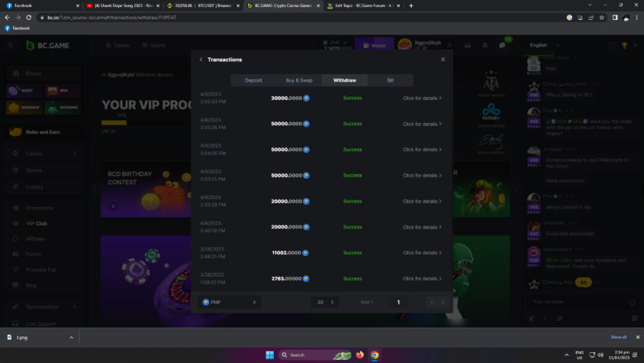The image size is (644, 363).
Task: View details of the 11002 withdrawal
Action: [422, 253]
